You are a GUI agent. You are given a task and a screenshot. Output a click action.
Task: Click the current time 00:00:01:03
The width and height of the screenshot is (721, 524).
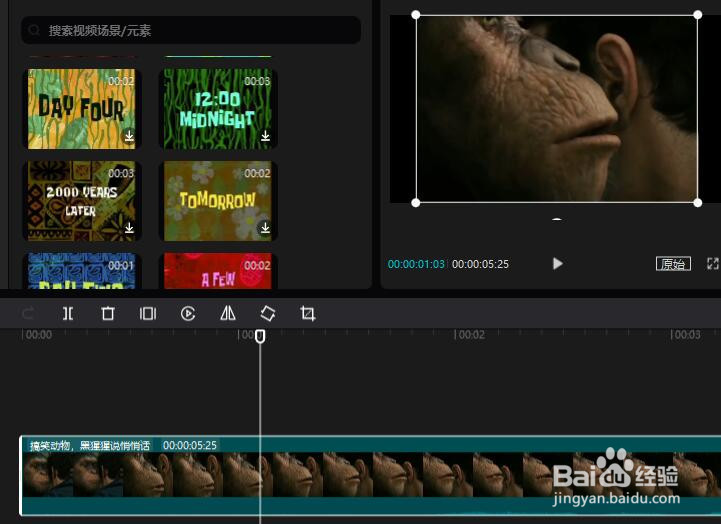416,264
